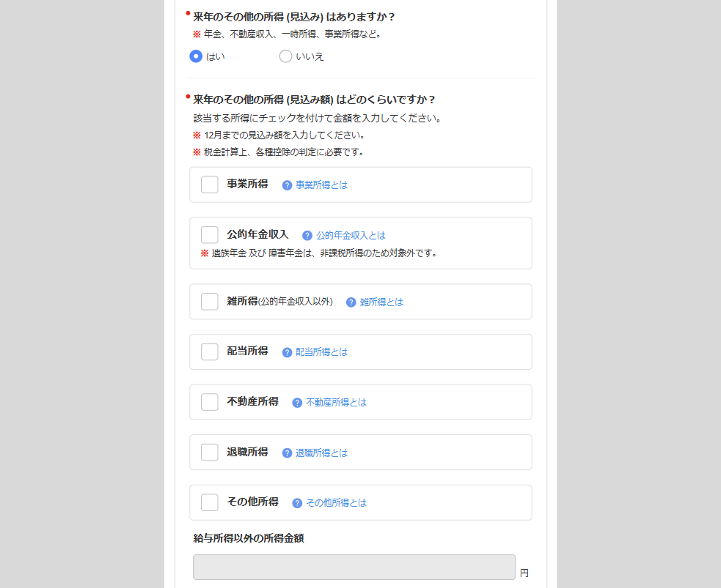Image resolution: width=721 pixels, height=588 pixels.
Task: Click help icon beside 事業所得とは
Action: pyautogui.click(x=287, y=185)
